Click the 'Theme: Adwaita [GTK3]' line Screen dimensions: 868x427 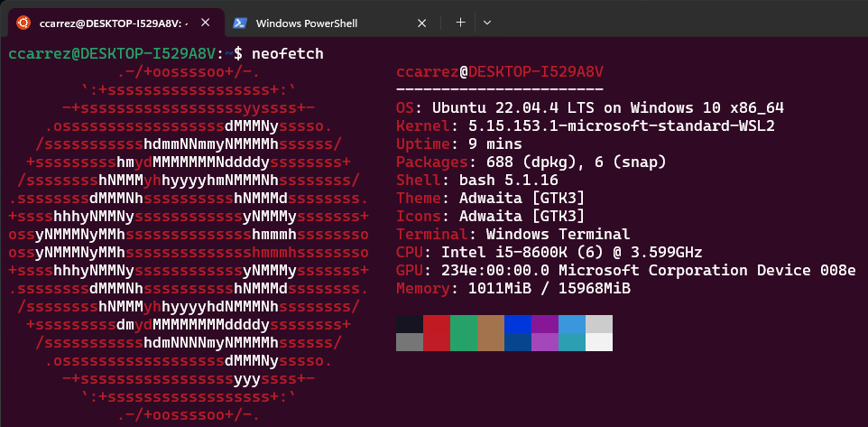click(491, 199)
